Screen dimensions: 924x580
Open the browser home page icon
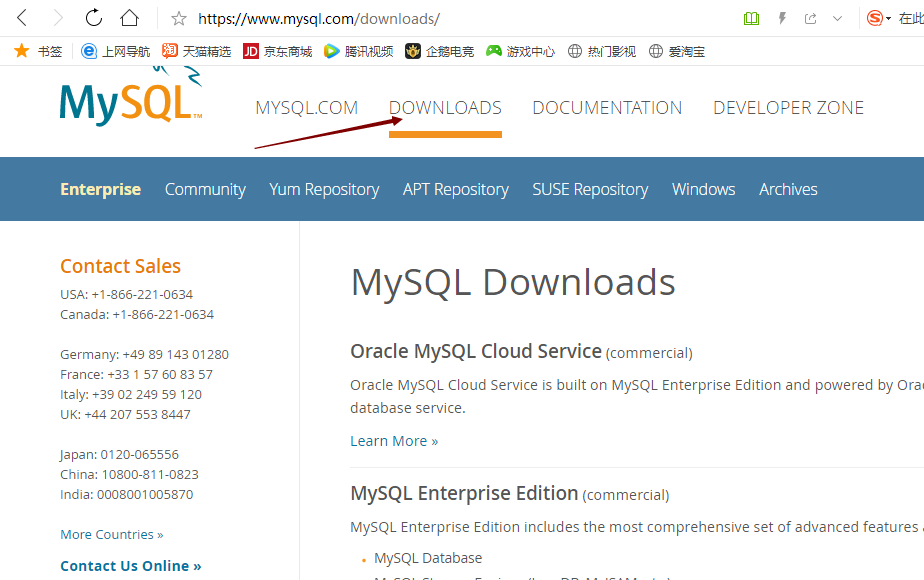coord(129,18)
